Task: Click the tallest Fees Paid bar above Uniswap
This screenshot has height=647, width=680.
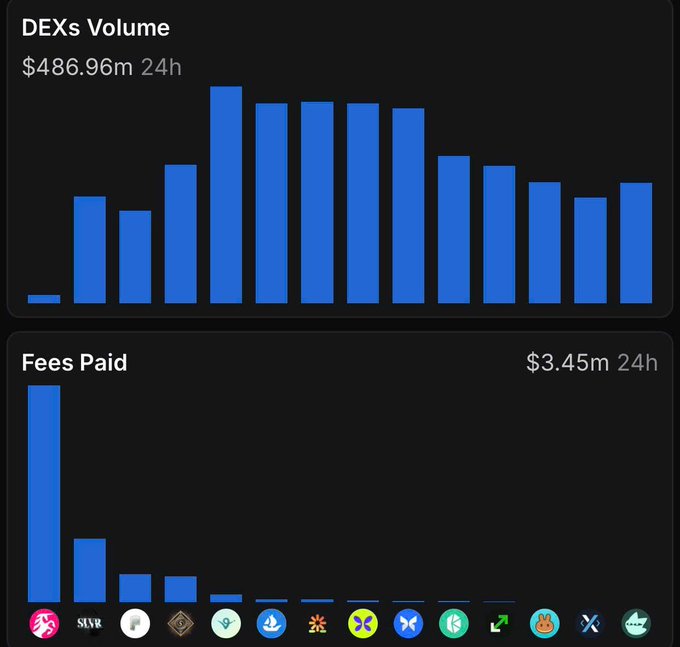Action: 44,493
